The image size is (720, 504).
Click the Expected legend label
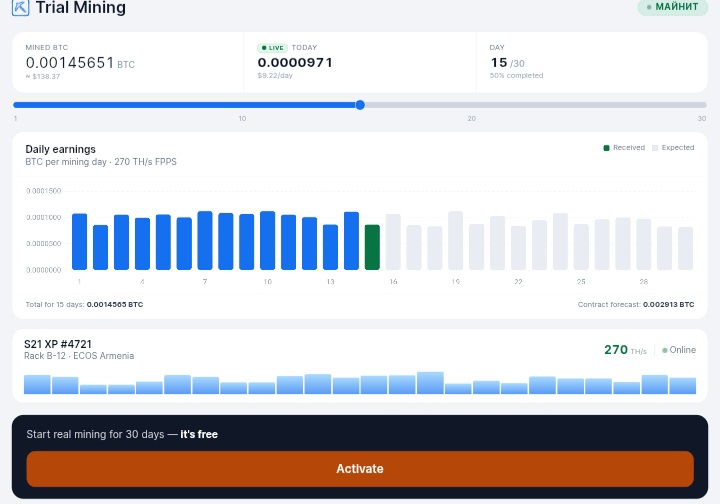678,147
